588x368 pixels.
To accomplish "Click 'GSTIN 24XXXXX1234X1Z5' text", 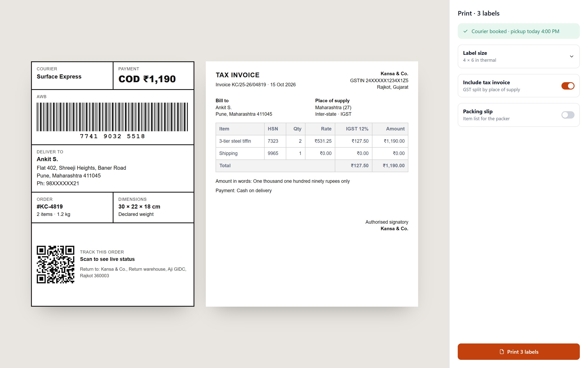I will pyautogui.click(x=379, y=81).
